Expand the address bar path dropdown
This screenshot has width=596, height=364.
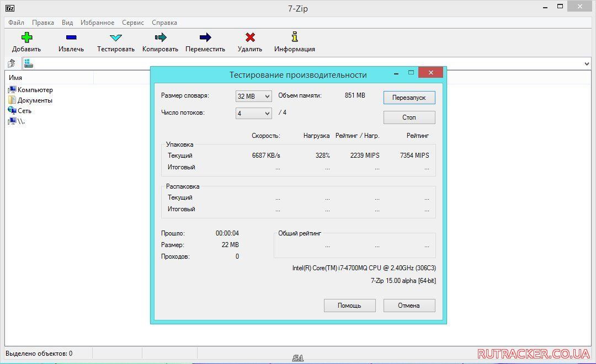click(587, 63)
